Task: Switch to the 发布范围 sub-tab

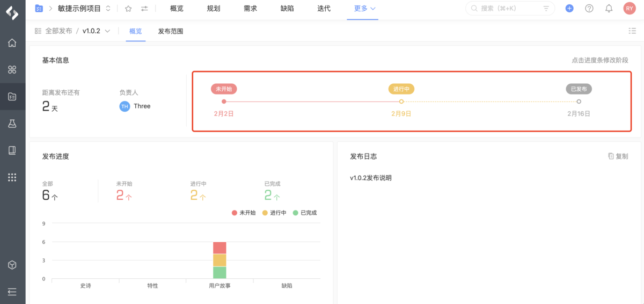Action: (x=171, y=31)
